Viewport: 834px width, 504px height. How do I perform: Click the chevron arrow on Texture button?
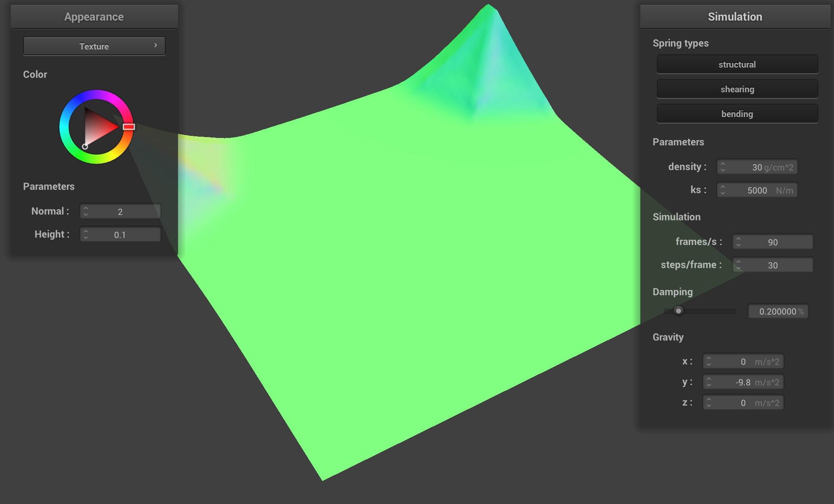point(155,45)
